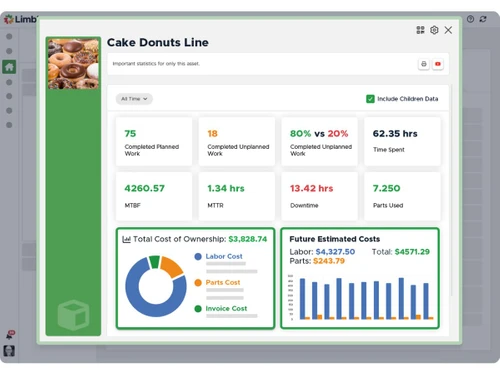Image resolution: width=500 pixels, height=375 pixels.
Task: Open the 4260.57 MTBF card
Action: 154,196
